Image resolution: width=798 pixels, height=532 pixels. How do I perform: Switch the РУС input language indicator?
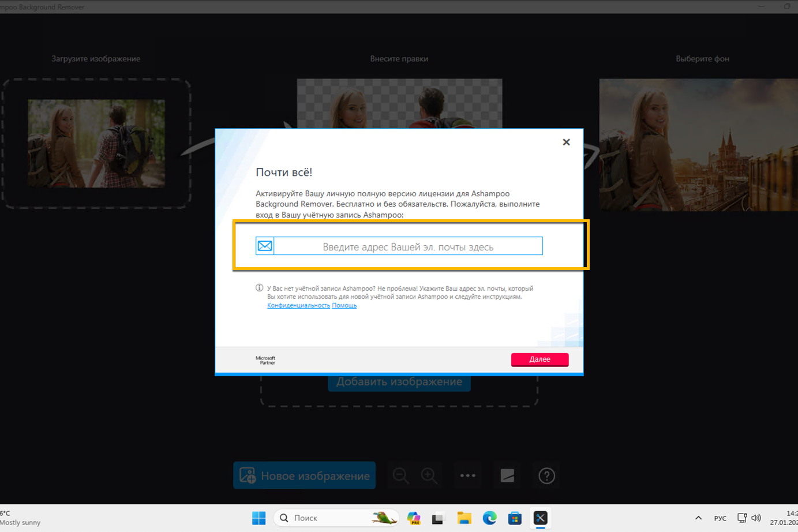click(720, 518)
